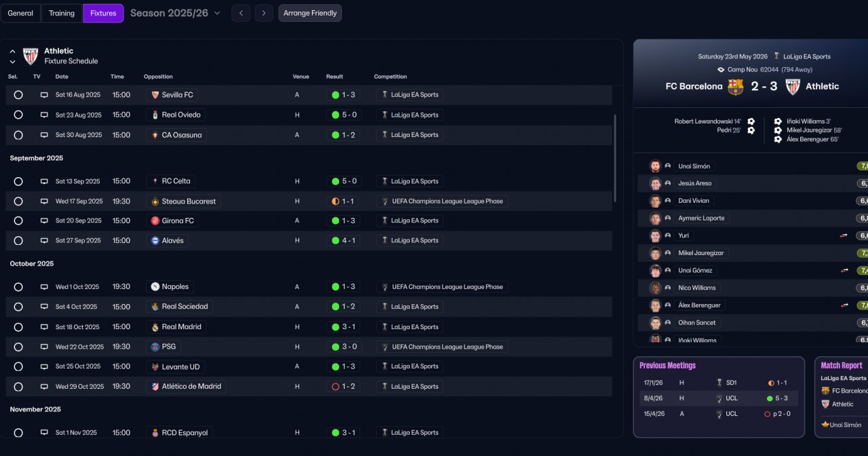Select the radio button for Real Madrid fixture

click(18, 327)
